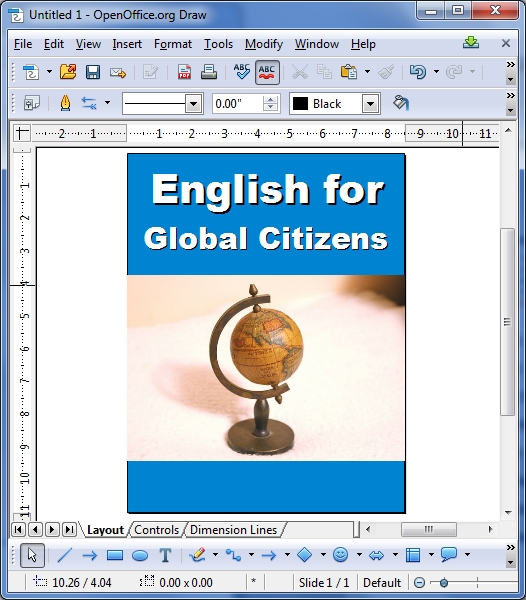526x600 pixels.
Task: Choose the Line drawing tool
Action: click(65, 555)
